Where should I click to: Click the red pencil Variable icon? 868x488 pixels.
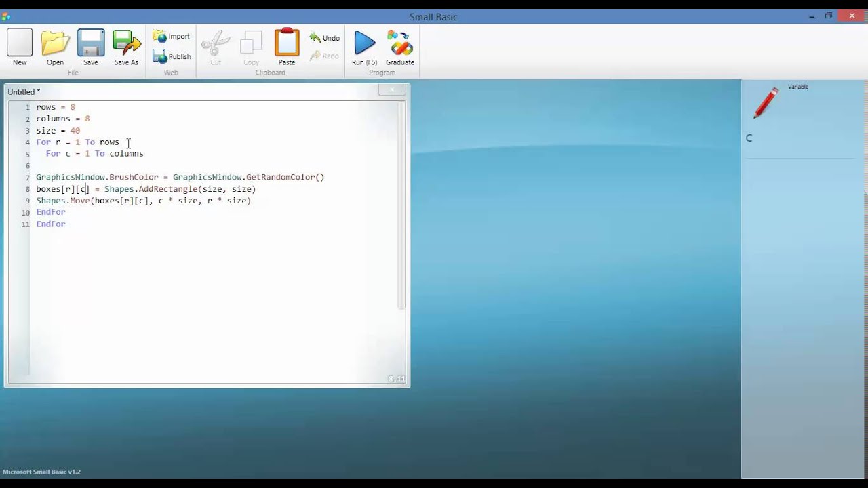tap(766, 104)
